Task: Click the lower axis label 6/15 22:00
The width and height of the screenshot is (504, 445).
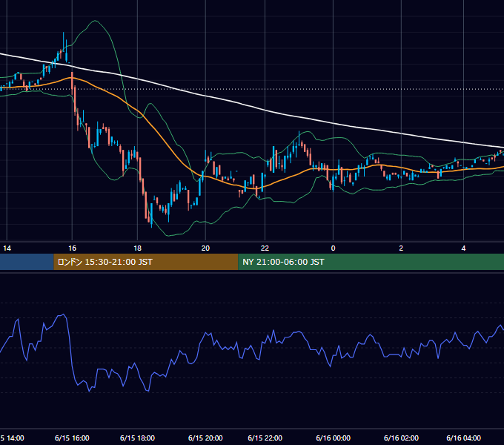Action: coord(265,438)
